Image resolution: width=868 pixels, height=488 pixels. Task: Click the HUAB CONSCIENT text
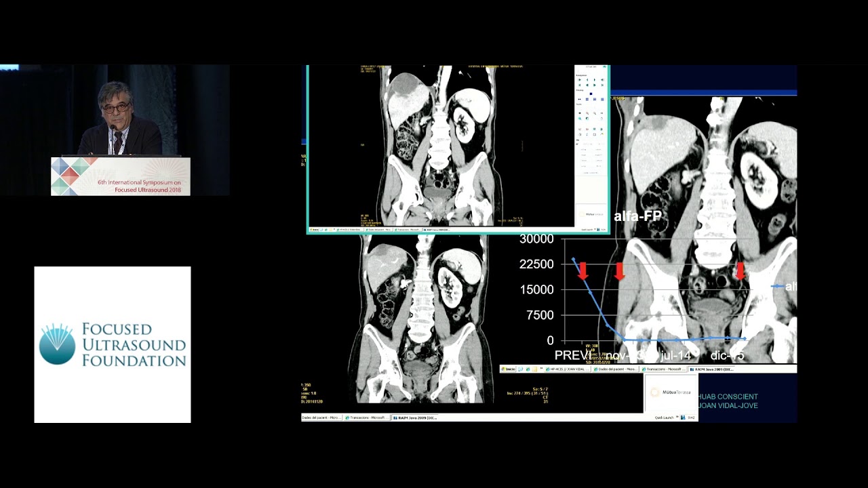pos(728,396)
